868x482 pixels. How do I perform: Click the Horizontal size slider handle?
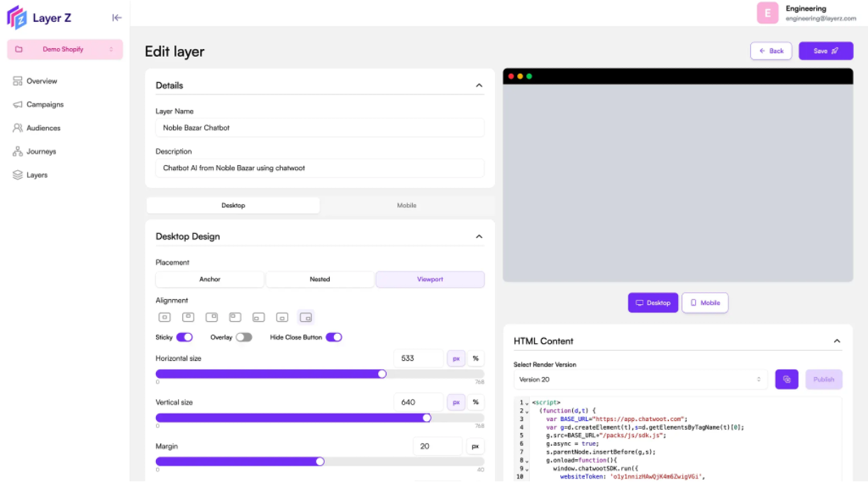click(382, 374)
